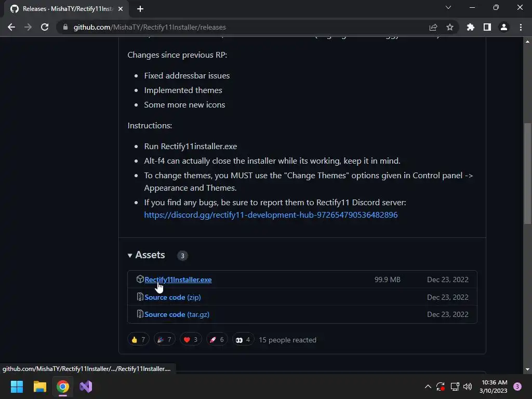Click the 'Run Rectify11installer.exe' instruction text
Screen dimensions: 532x399
coord(191,146)
